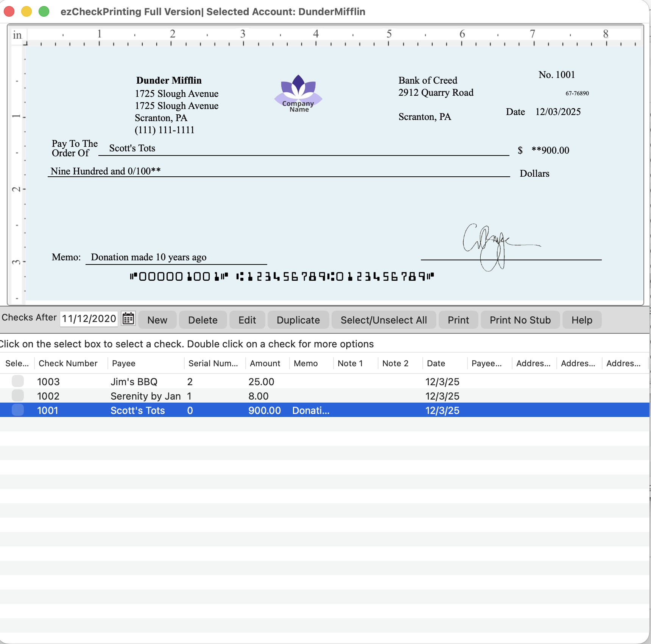
Task: Click serial number 1 cell for check 1002
Action: coord(189,396)
